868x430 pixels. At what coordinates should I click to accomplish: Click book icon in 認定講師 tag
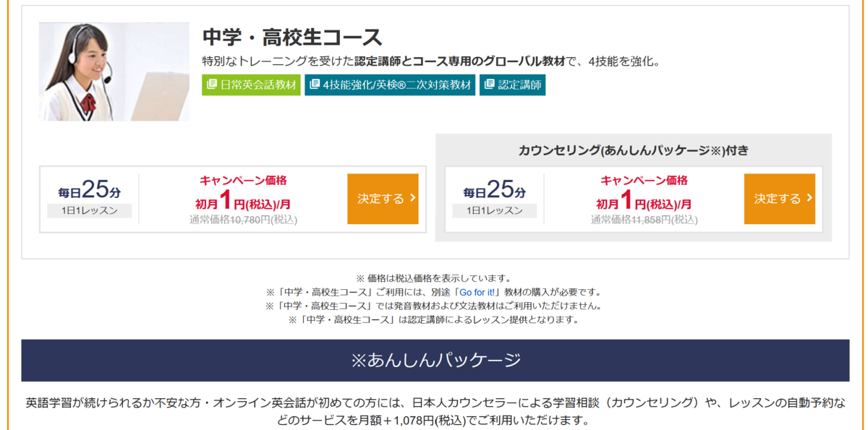(490, 85)
